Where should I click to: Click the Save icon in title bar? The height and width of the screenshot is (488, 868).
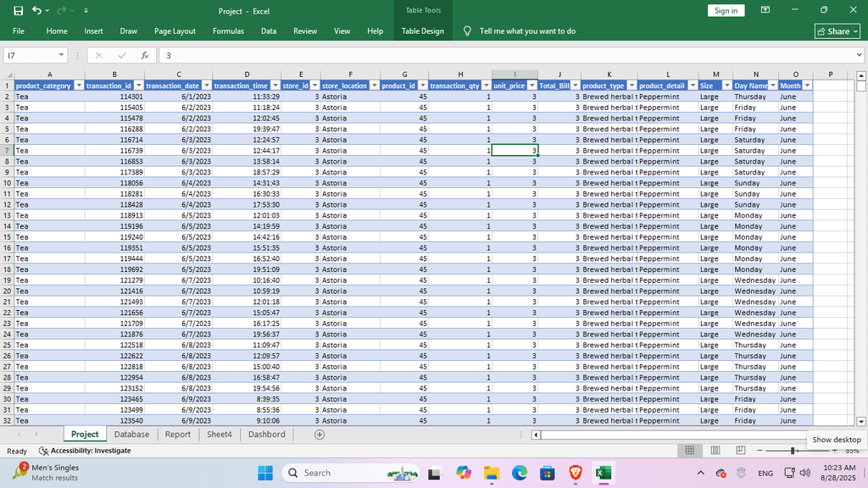tap(19, 10)
